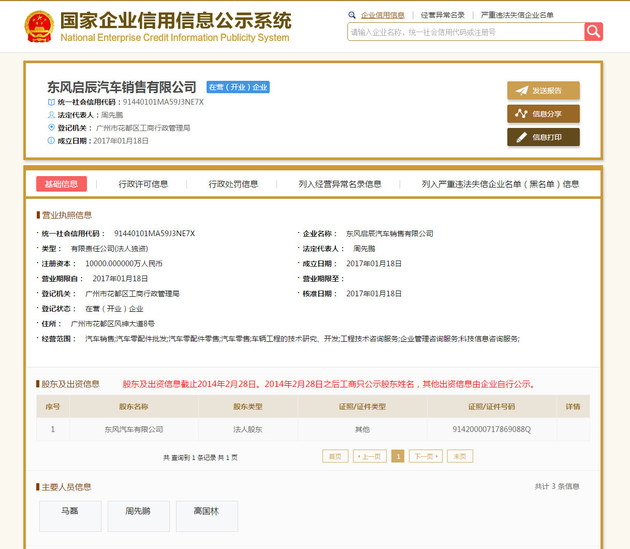The image size is (630, 549).
Task: Click shareholder name 东风汽车有限公司
Action: click(134, 429)
